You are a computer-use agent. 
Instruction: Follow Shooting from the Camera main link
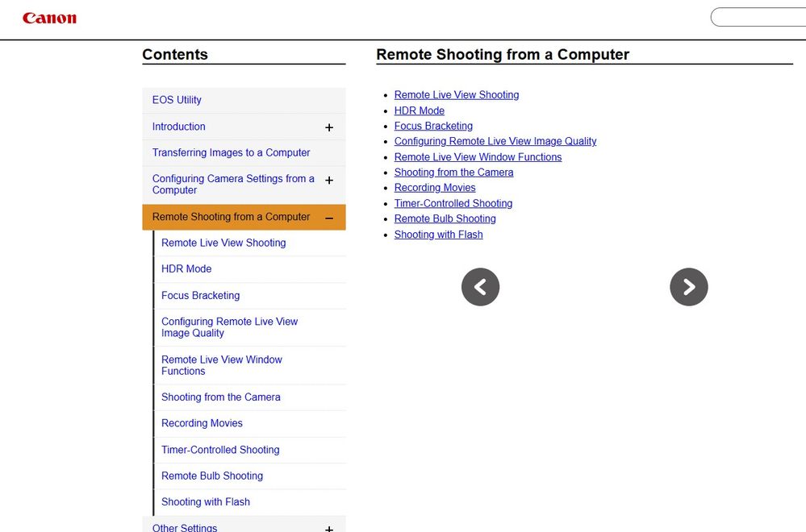coord(453,172)
